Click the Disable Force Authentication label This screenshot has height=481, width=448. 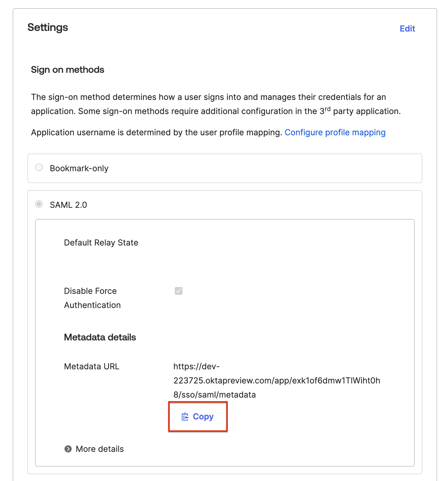pyautogui.click(x=92, y=298)
